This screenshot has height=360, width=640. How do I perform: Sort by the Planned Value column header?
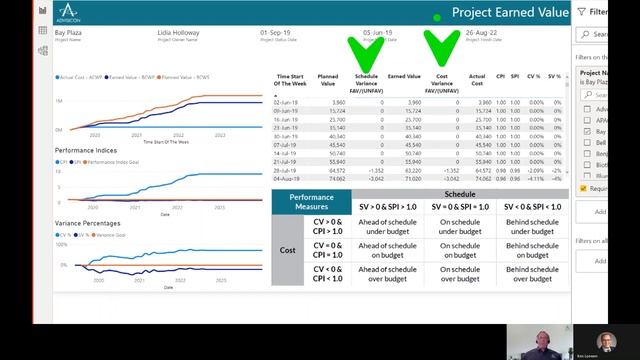(x=328, y=80)
